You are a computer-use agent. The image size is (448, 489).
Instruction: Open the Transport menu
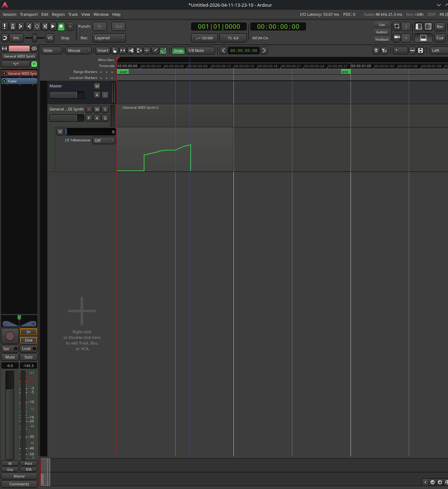pos(29,14)
